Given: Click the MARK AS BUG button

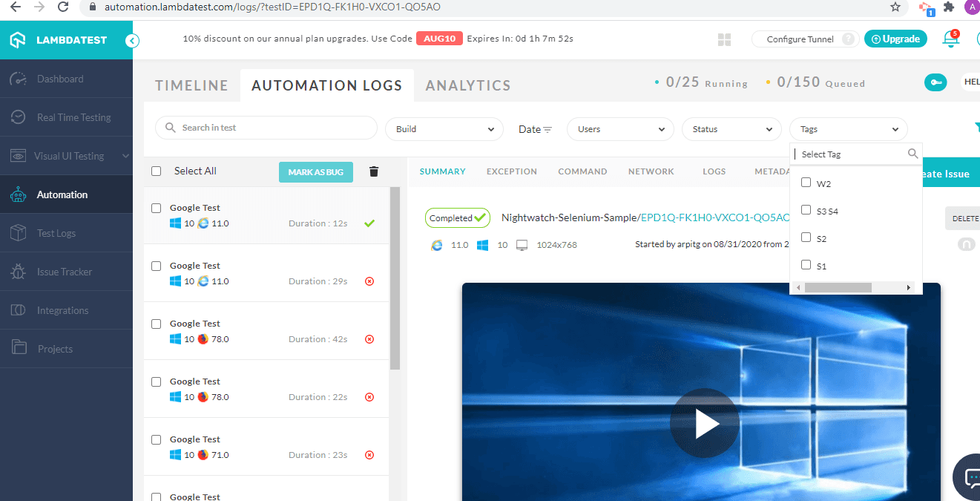Looking at the screenshot, I should (316, 171).
